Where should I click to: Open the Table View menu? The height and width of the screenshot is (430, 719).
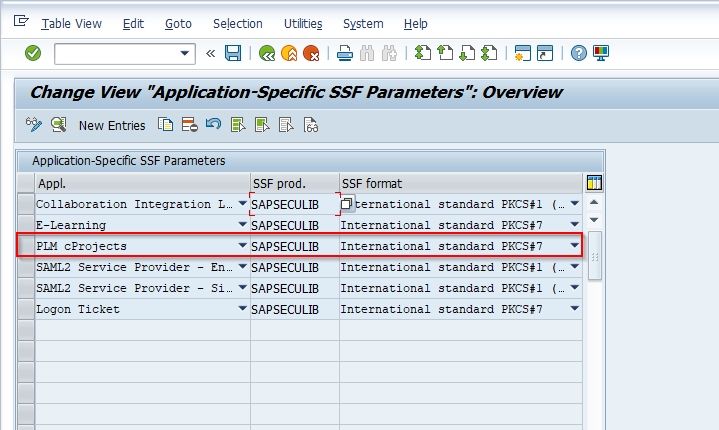tap(72, 24)
